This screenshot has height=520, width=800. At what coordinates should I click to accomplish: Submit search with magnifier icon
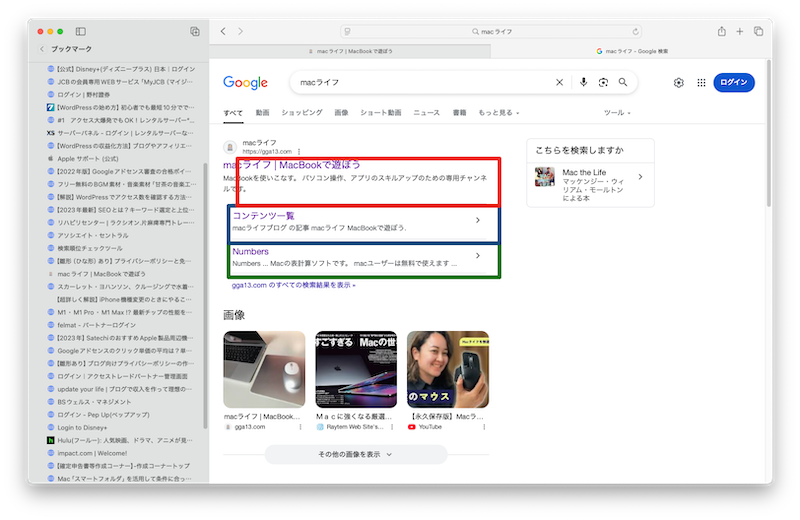click(623, 82)
